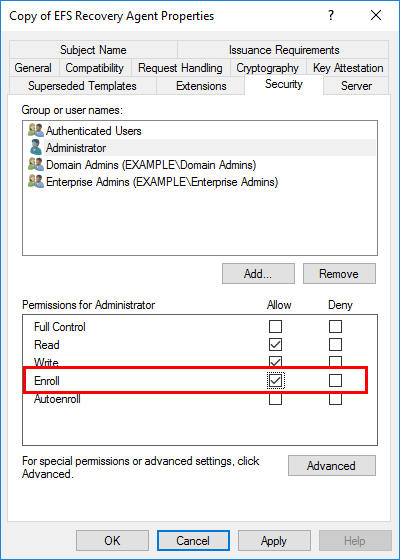Click the Enterprise Admins group icon
Screen dimensions: 400x560
coord(36,182)
